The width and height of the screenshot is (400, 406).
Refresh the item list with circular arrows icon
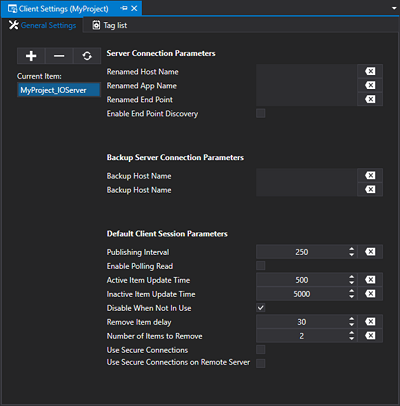pyautogui.click(x=87, y=56)
